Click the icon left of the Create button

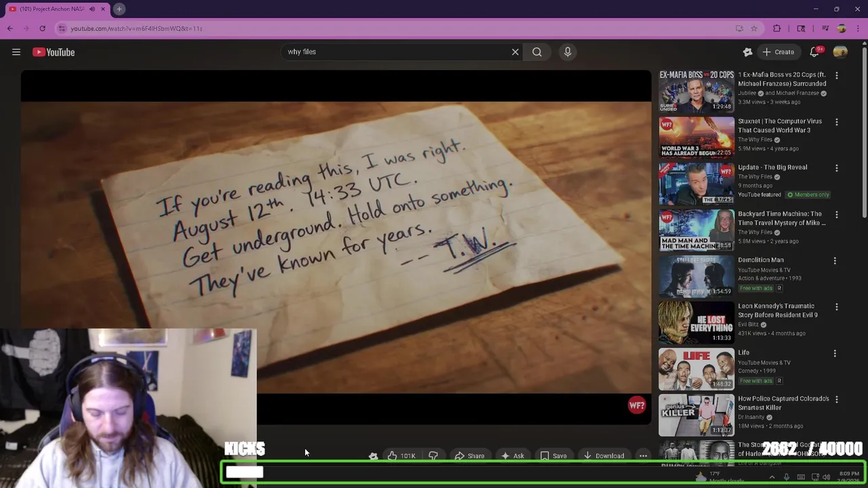(x=748, y=52)
